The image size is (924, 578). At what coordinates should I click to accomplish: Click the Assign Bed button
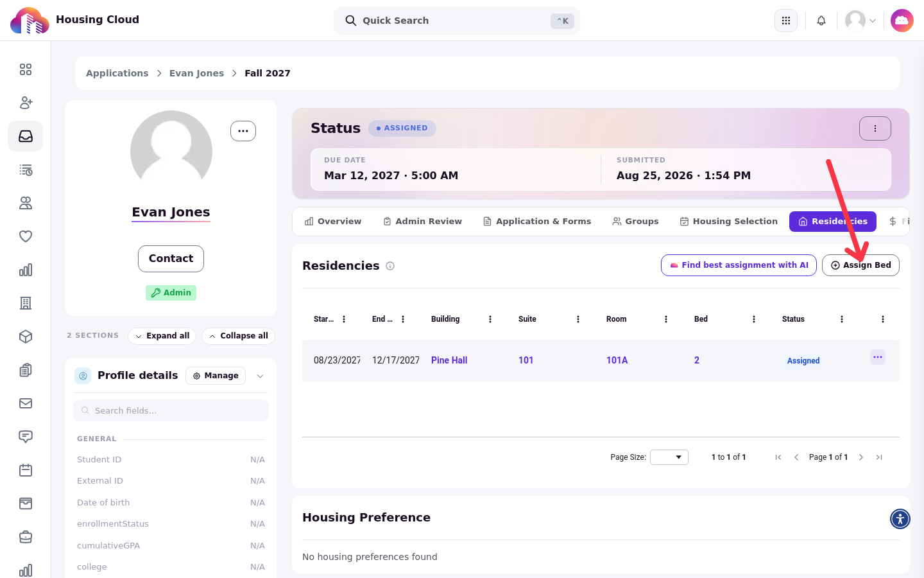click(x=860, y=265)
